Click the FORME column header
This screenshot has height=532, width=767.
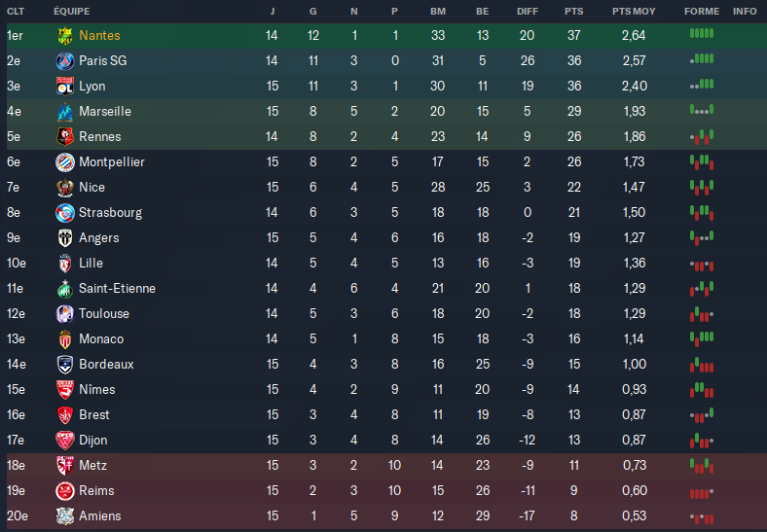(x=702, y=12)
